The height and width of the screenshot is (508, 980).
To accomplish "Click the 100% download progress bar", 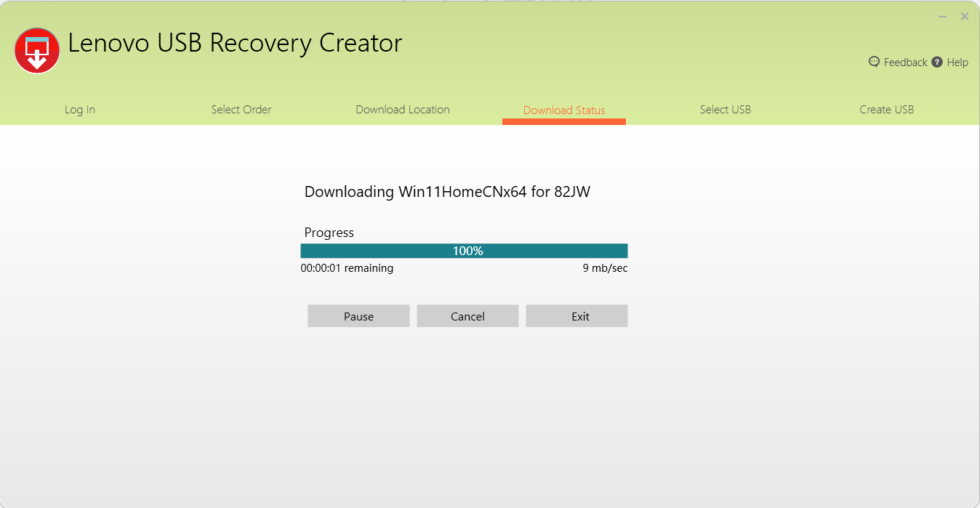I will pos(464,251).
